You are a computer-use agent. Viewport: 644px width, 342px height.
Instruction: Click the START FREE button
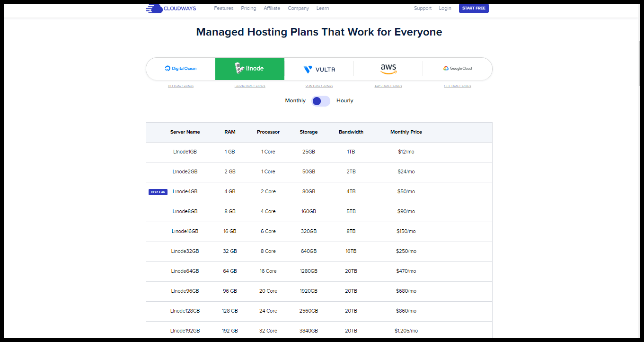[474, 8]
